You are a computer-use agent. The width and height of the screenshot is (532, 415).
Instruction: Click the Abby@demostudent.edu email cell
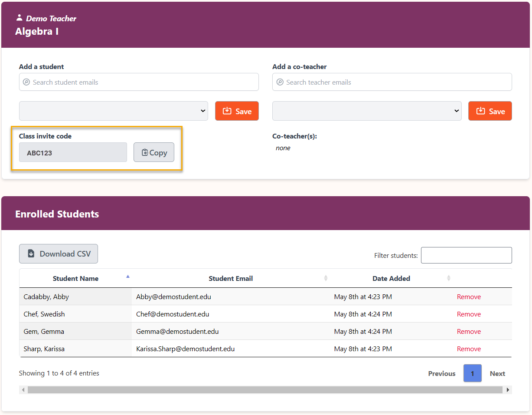pyautogui.click(x=231, y=297)
